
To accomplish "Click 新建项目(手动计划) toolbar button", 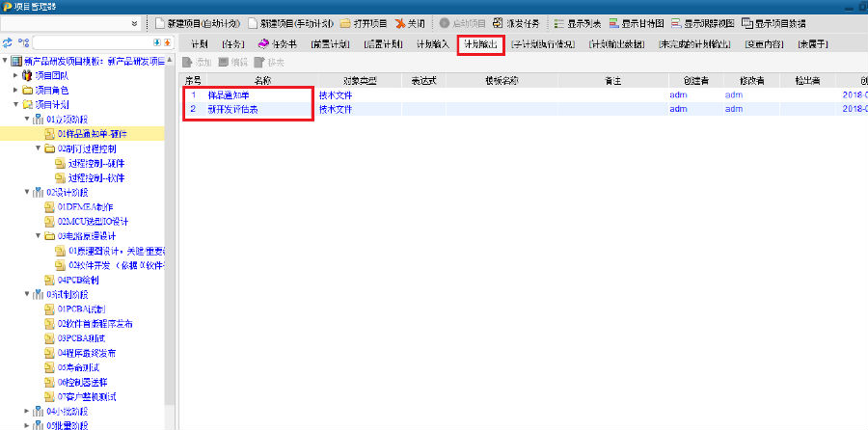I will (x=290, y=24).
